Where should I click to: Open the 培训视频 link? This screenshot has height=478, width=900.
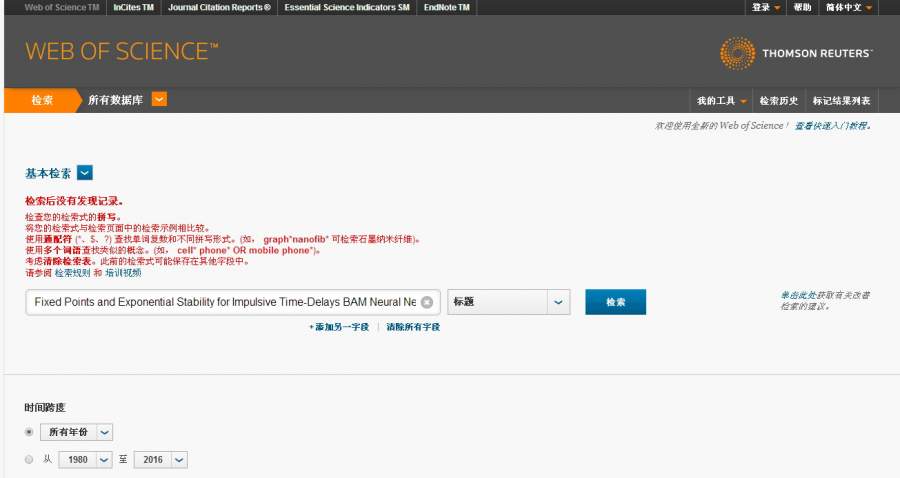point(123,273)
